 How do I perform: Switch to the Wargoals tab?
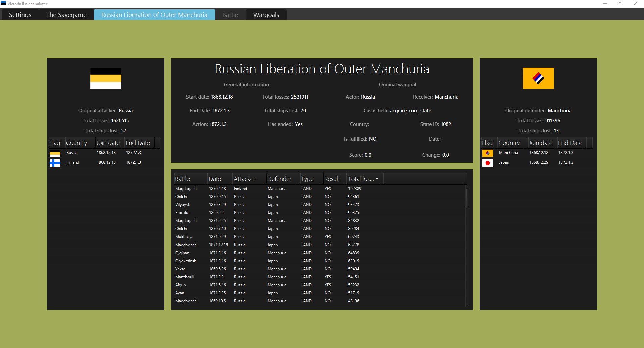pos(266,15)
